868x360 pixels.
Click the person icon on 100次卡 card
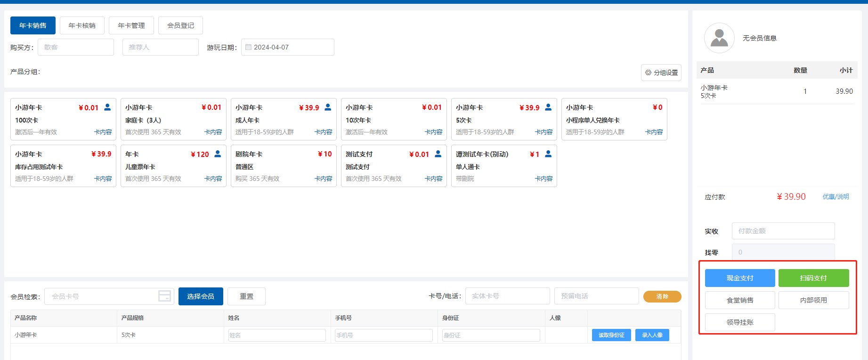[x=107, y=107]
